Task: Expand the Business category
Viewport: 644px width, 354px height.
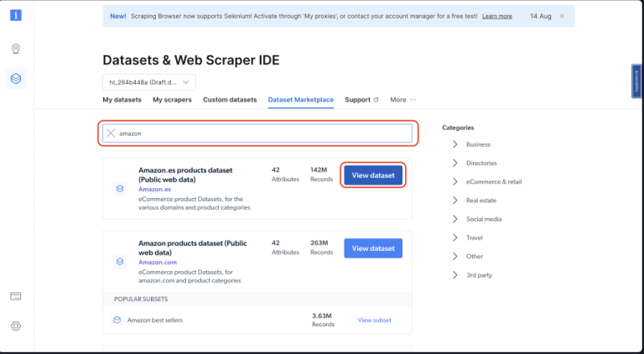Action: tap(455, 144)
